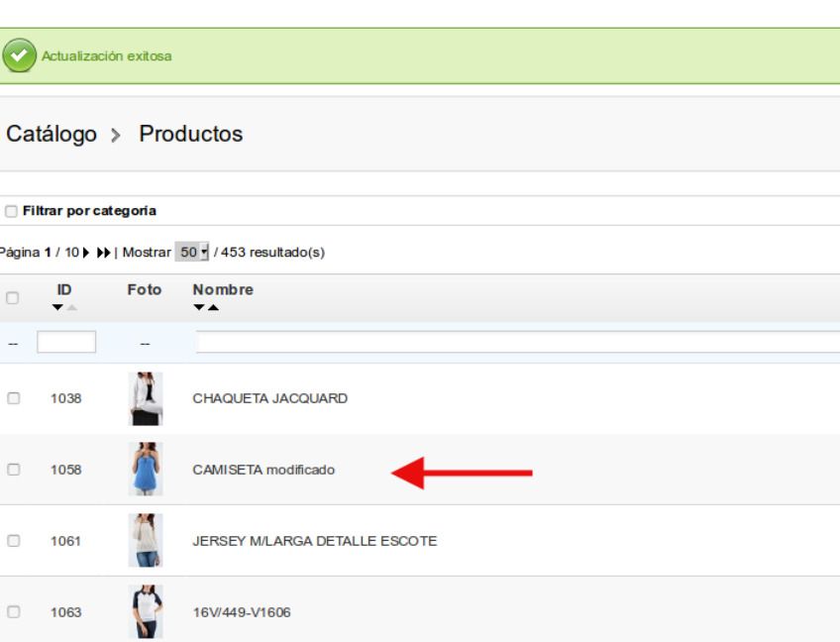The height and width of the screenshot is (642, 840).
Task: Open Productos breadcrumb section
Action: click(x=191, y=134)
